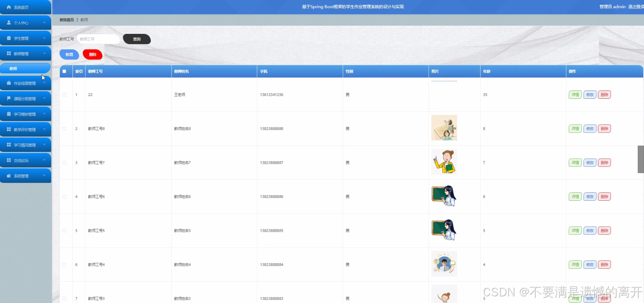Click the name cell 王老师
This screenshot has height=303, width=644.
click(x=180, y=94)
